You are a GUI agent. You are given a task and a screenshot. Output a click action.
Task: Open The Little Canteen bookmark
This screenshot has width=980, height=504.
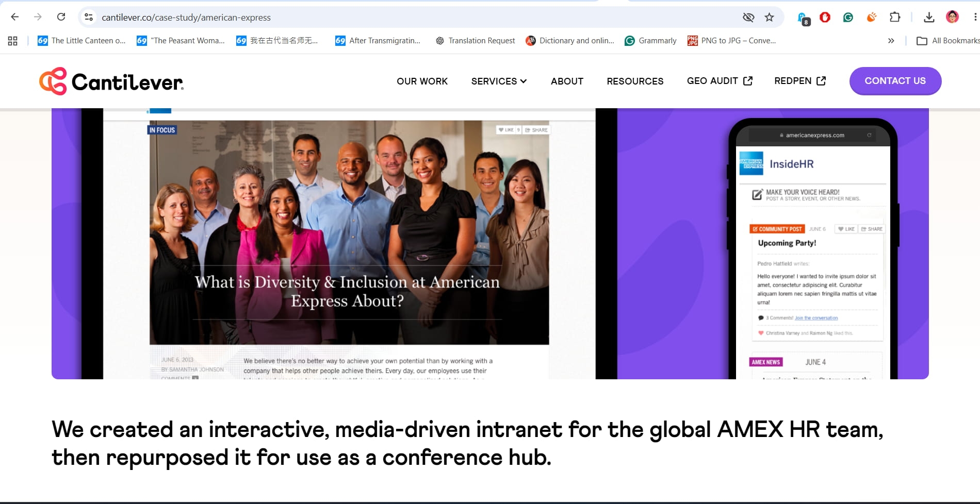coord(81,41)
